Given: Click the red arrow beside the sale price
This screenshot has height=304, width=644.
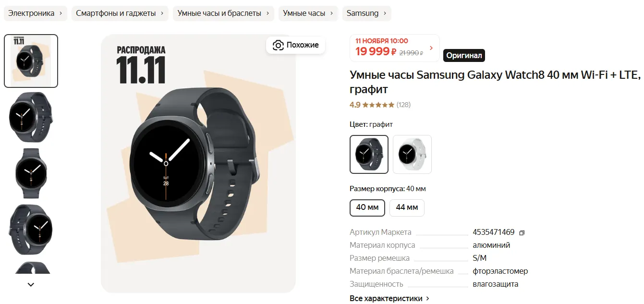Looking at the screenshot, I should click(x=431, y=48).
